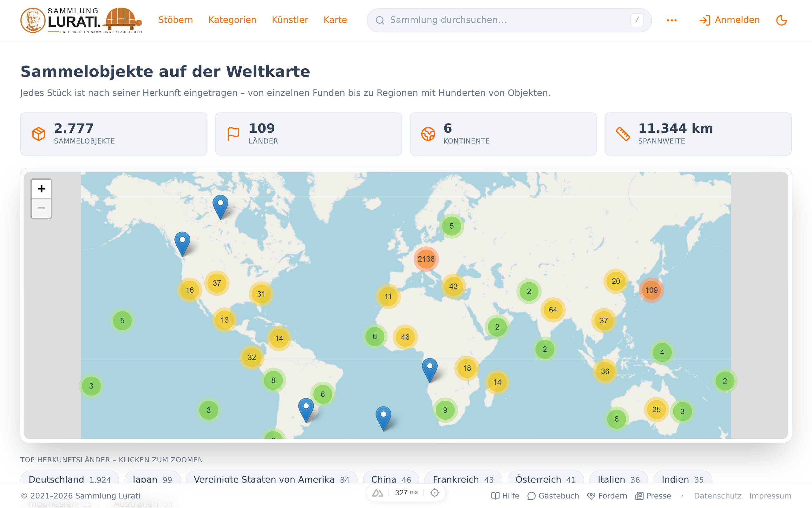Click the magnifier icon in the search bar

point(379,21)
